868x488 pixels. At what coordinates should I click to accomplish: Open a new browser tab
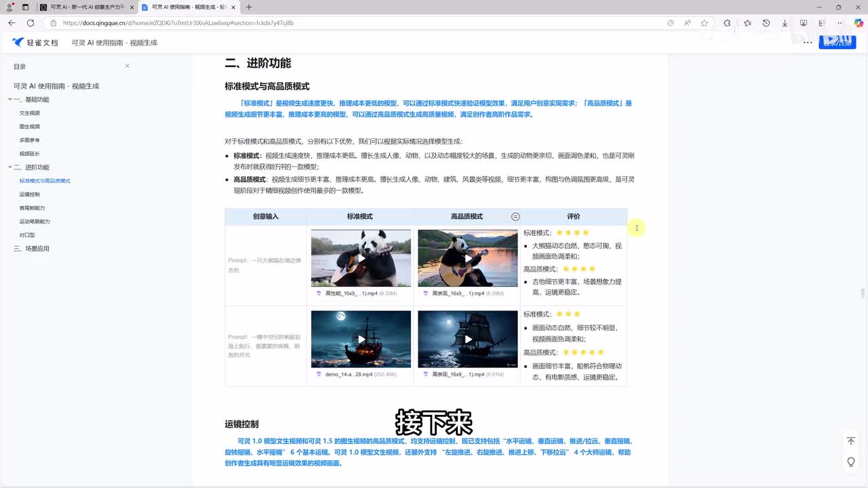coord(249,7)
